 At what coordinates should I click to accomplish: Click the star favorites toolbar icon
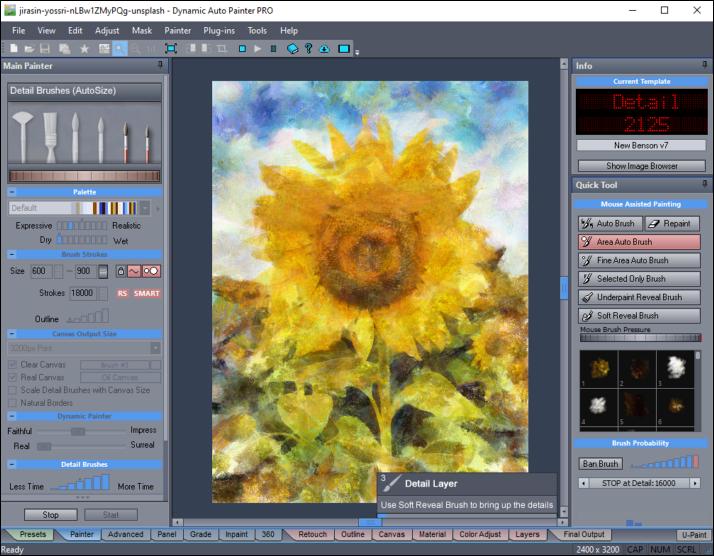click(x=84, y=48)
